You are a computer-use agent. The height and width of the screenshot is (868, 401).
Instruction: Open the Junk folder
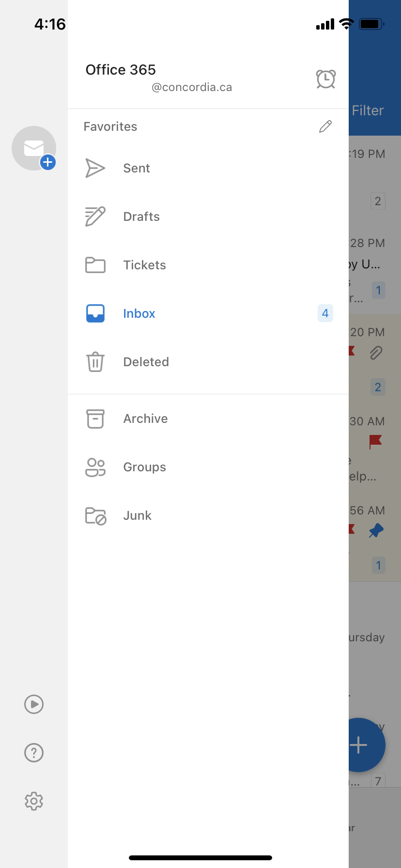208,515
